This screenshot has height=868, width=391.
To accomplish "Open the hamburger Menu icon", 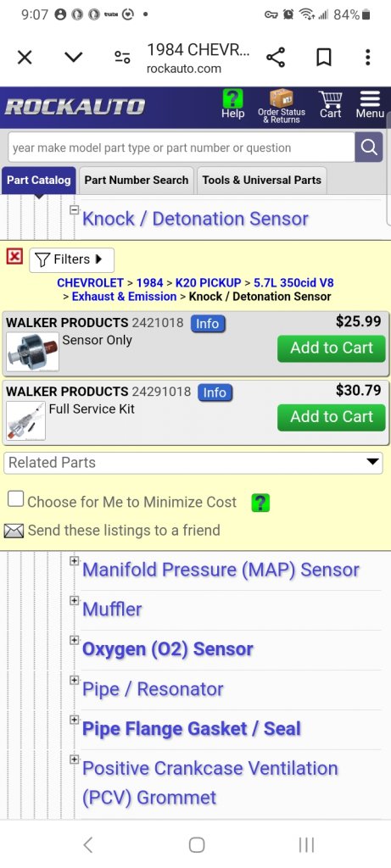I will pos(370,98).
